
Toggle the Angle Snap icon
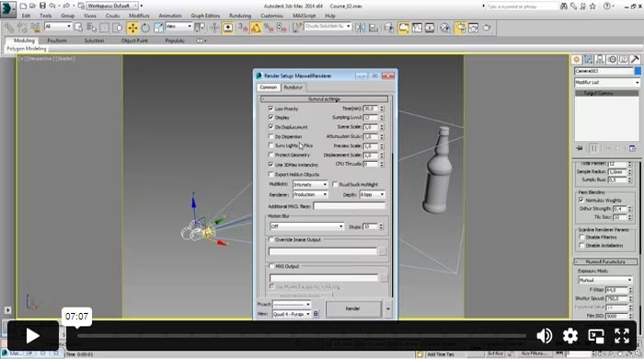pyautogui.click(x=256, y=28)
